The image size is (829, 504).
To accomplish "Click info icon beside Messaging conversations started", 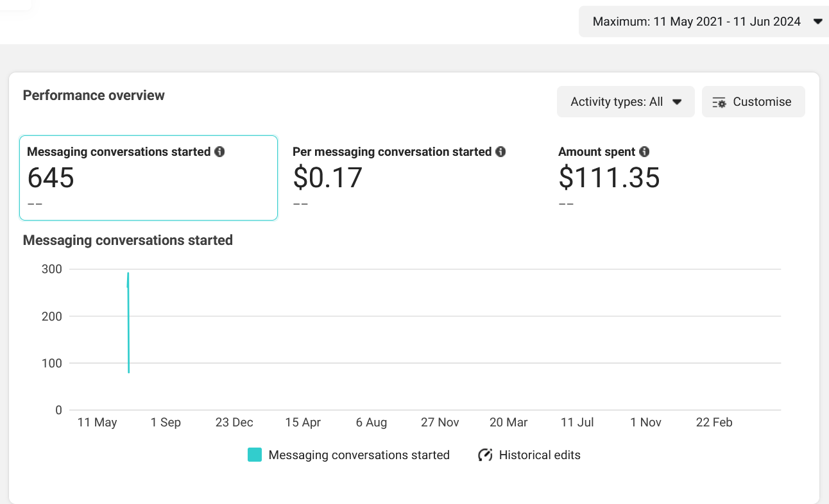I will pyautogui.click(x=219, y=152).
